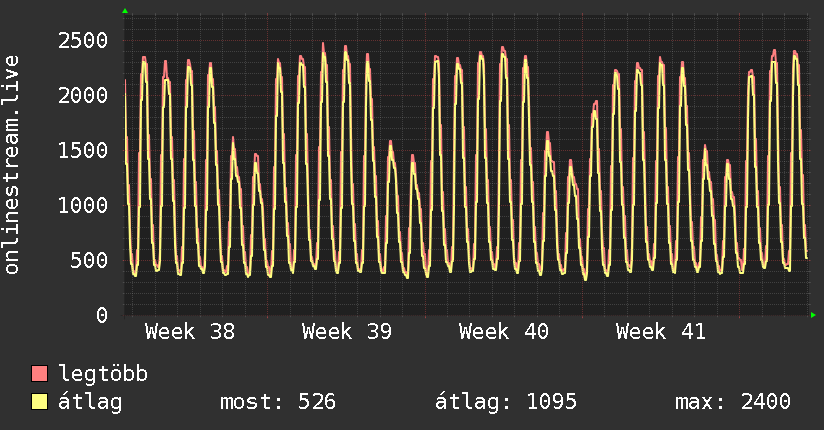Click the átlag legend label beside yellow swatch
Screen dimensions: 824x430
point(90,402)
